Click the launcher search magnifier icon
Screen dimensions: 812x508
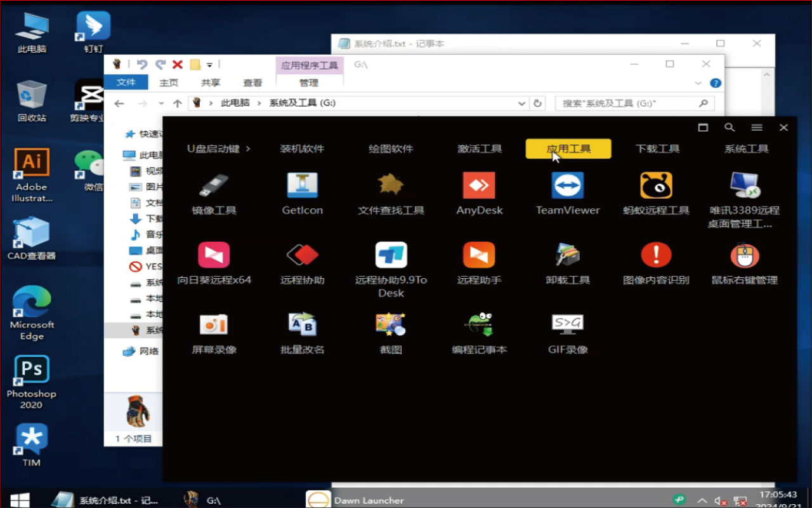coord(730,128)
